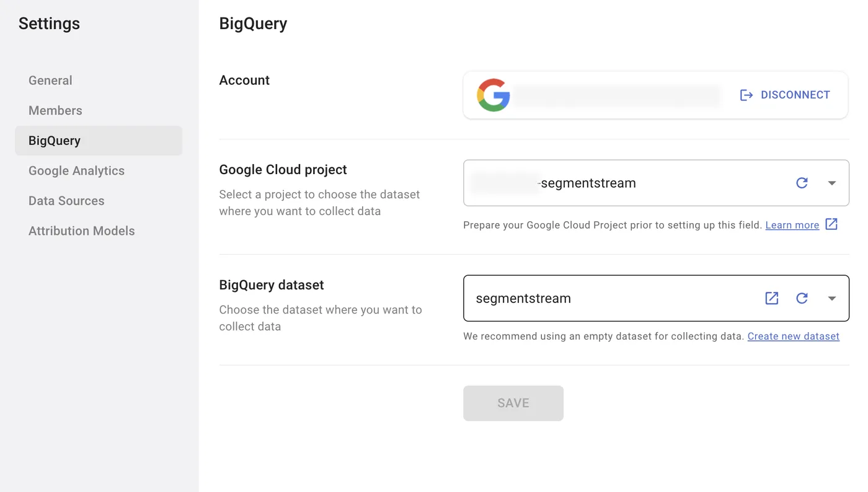Refresh the BigQuery dataset list
The height and width of the screenshot is (492, 868).
[802, 298]
